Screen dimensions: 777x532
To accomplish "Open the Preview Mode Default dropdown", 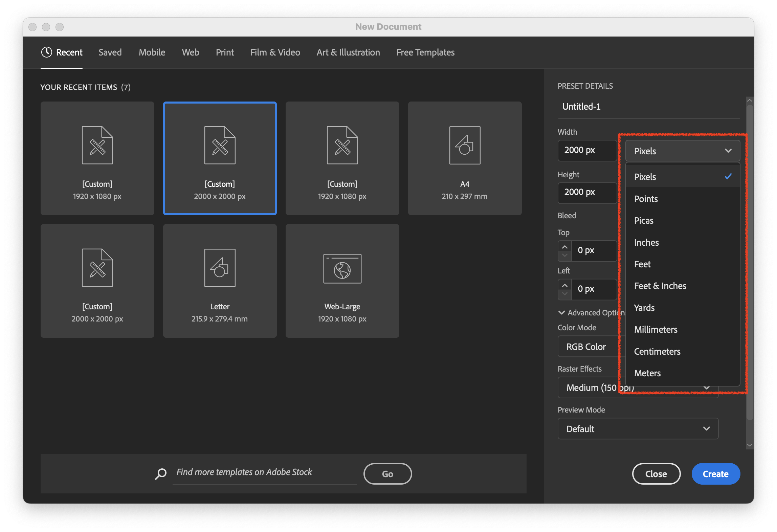I will pyautogui.click(x=638, y=429).
